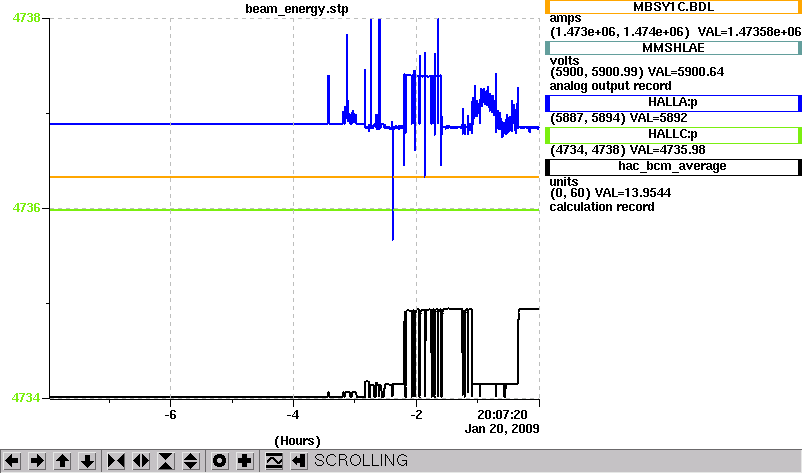Click the VAL=1.47358e+06 reading
802x473 pixels.
[749, 32]
